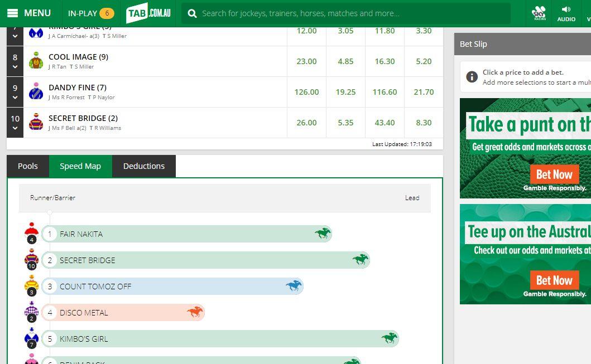
Task: Select the Speed Map tab
Action: pyautogui.click(x=80, y=166)
